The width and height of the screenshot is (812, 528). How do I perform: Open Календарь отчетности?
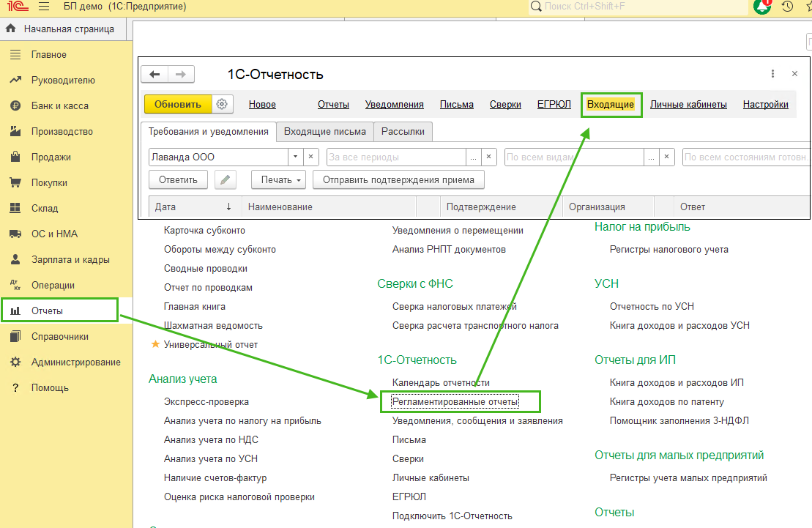point(441,382)
